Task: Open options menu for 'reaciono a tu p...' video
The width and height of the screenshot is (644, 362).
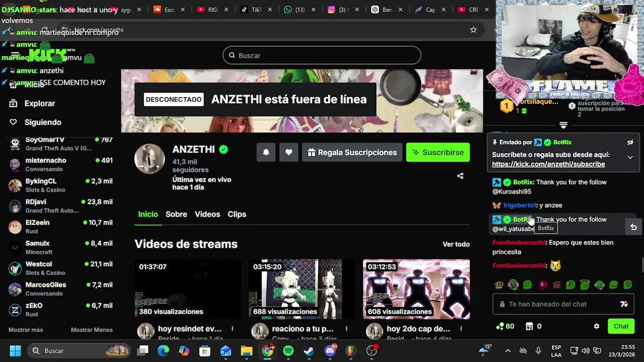Action: click(347, 329)
